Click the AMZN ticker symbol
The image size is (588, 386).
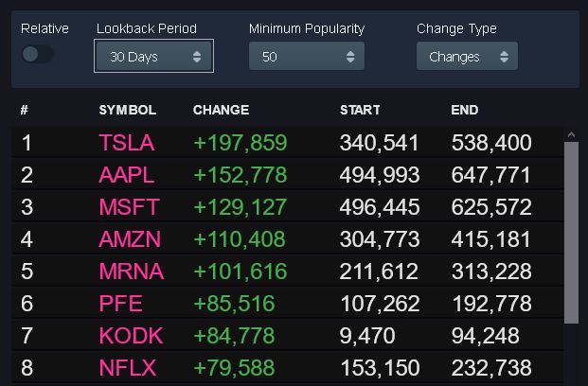(x=130, y=239)
